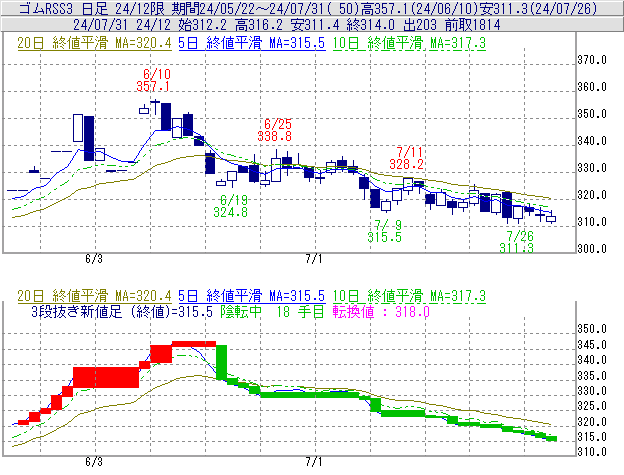
Task: Click the 7/1 date on the lower chart axis
Action: pyautogui.click(x=314, y=462)
